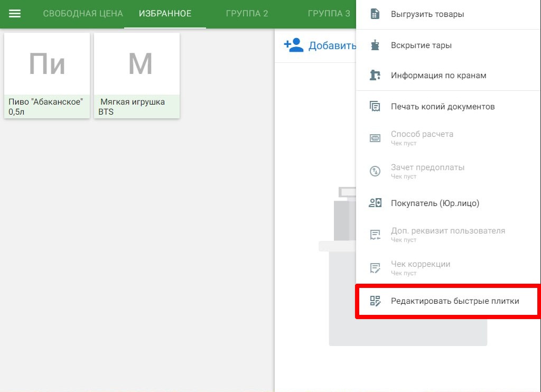Choose Чек коррекции menu entry
Image resolution: width=541 pixels, height=392 pixels.
coord(448,268)
